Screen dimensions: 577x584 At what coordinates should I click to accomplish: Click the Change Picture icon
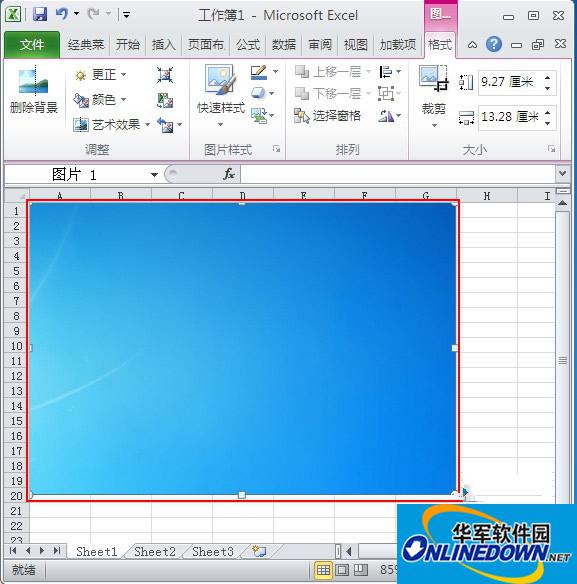point(165,100)
